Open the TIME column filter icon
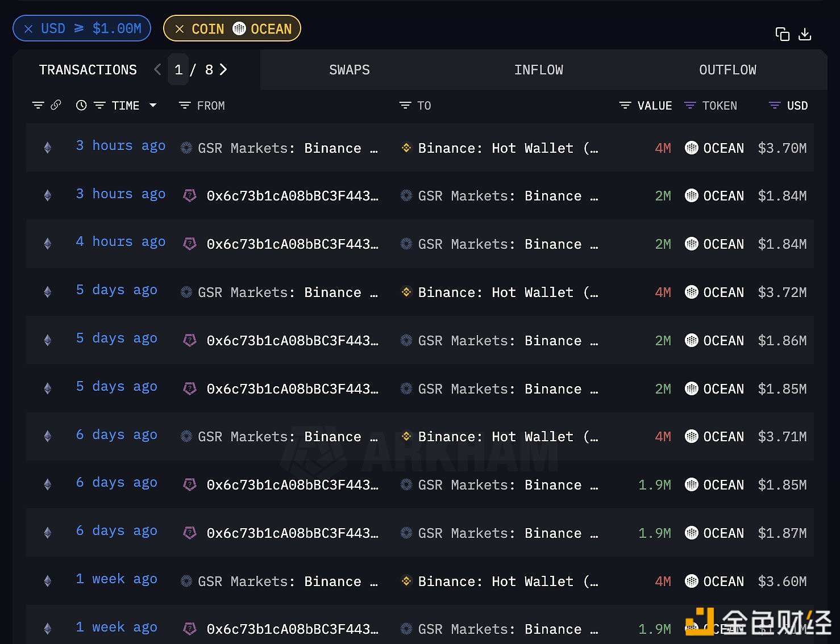Screen dimensions: 840x644 point(99,106)
